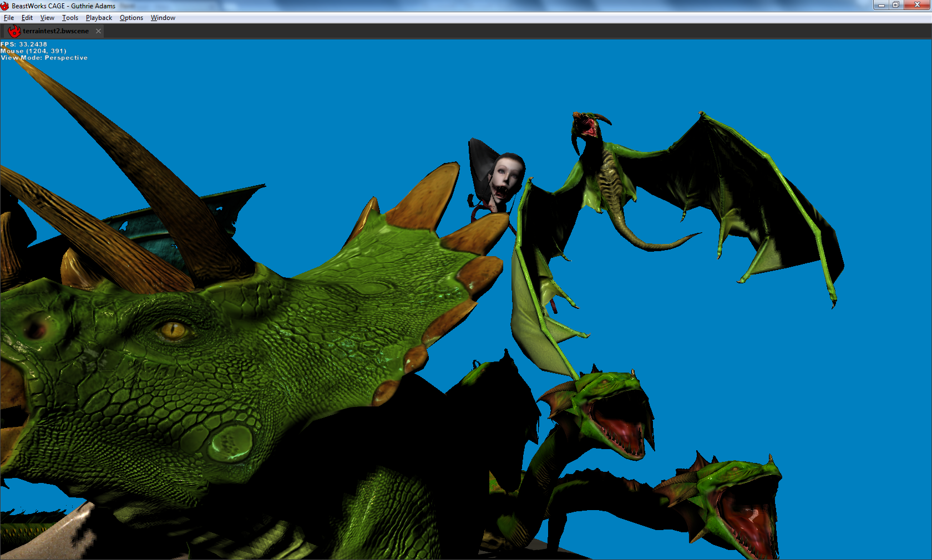
Task: Open the Playback menu
Action: pos(99,18)
